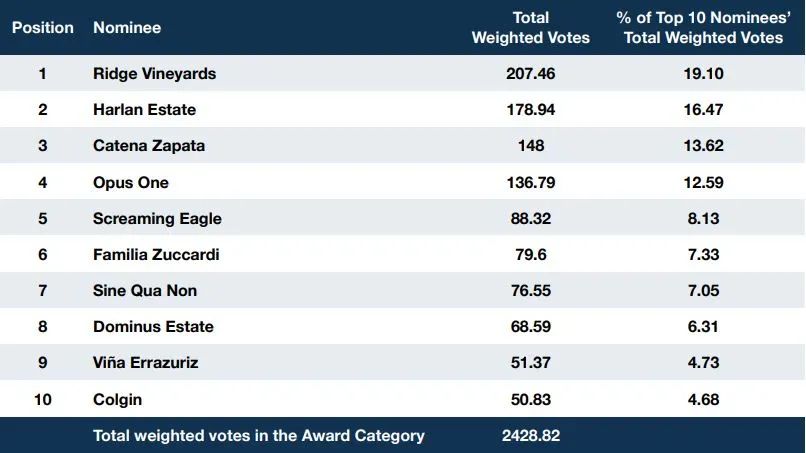Select the 207.46 weighted votes value
The image size is (806, 453).
click(530, 74)
